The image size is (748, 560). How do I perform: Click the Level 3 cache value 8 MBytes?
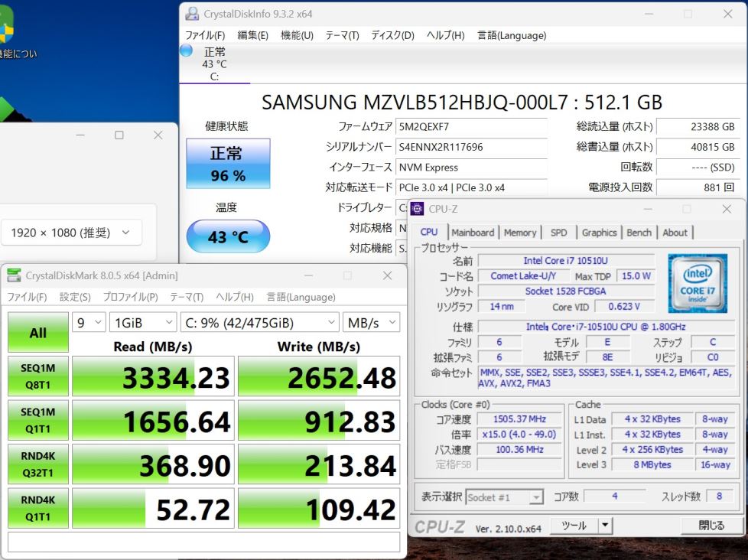coord(652,464)
